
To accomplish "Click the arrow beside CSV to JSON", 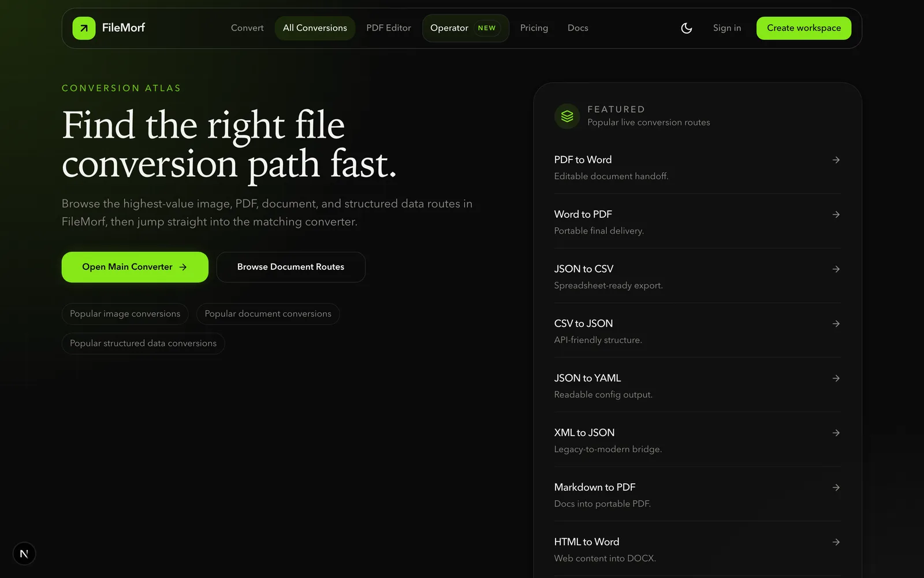I will click(x=836, y=324).
